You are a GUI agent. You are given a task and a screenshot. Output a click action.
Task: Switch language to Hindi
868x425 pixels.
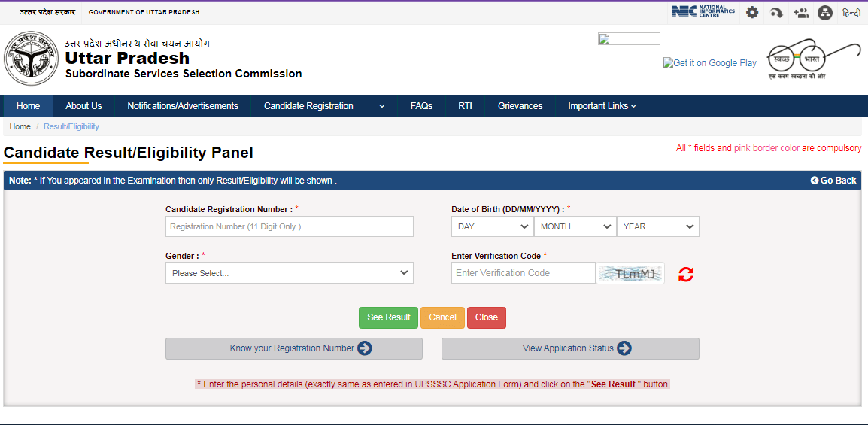[851, 13]
